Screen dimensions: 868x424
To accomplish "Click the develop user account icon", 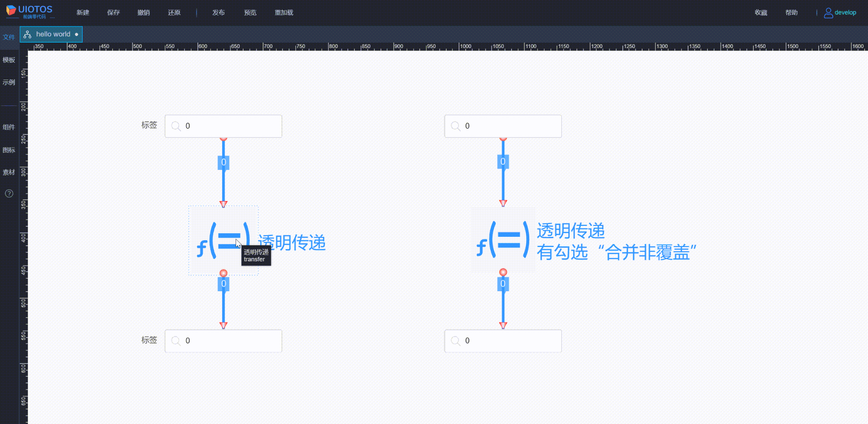I will click(x=828, y=13).
